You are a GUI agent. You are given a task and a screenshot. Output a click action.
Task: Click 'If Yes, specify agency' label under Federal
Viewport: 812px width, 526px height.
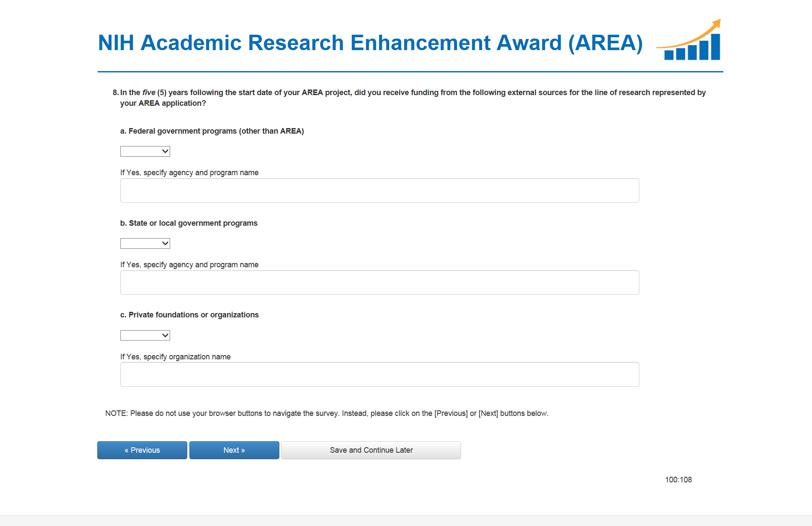189,173
